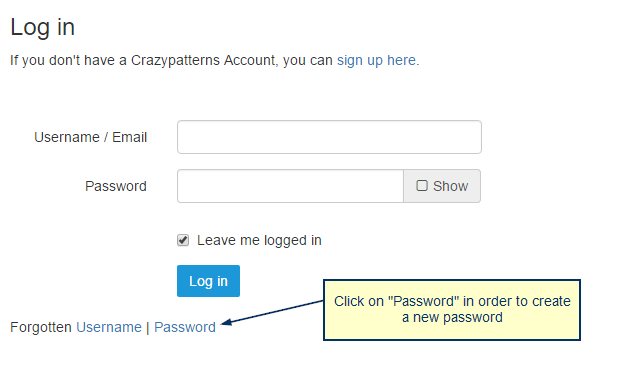Click the 'Log in' page heading
Screen dimensions: 629x377
point(43,27)
